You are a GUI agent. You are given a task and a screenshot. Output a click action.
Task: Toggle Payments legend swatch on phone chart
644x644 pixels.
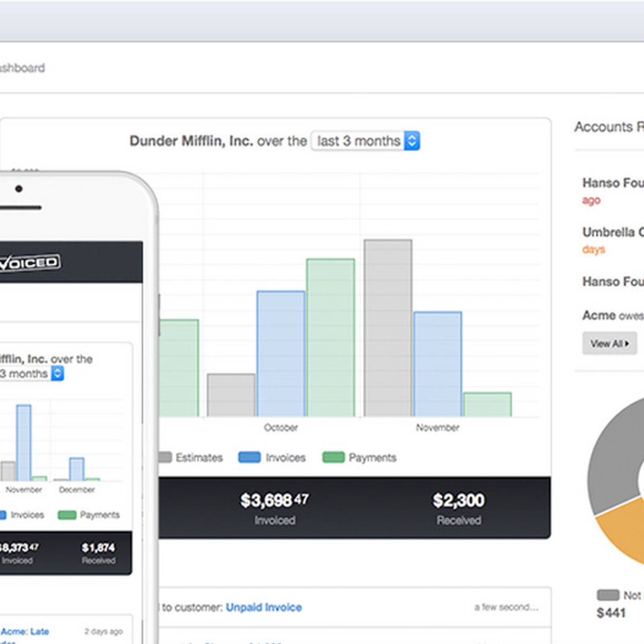[67, 515]
